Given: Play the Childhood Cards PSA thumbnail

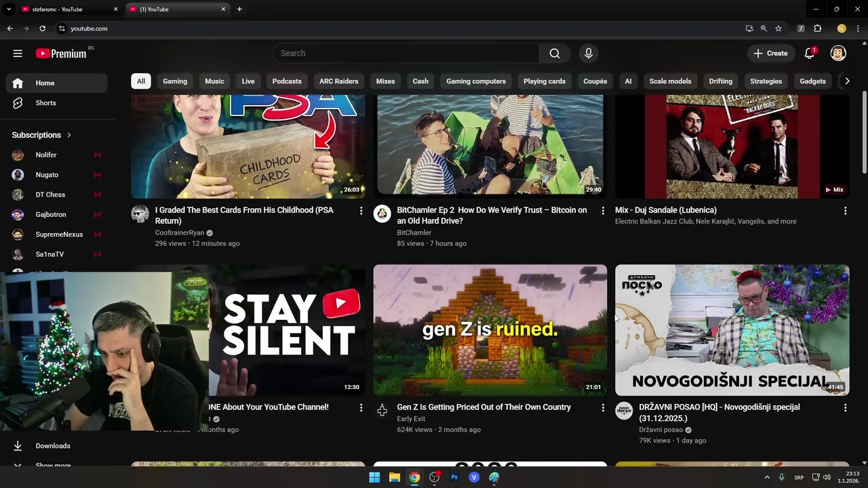Looking at the screenshot, I should (x=248, y=146).
